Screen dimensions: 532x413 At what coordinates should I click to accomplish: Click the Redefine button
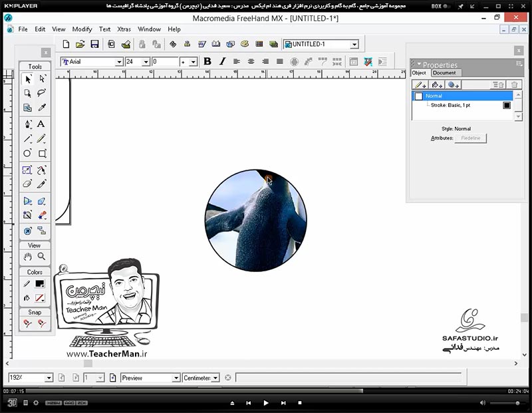(x=471, y=138)
